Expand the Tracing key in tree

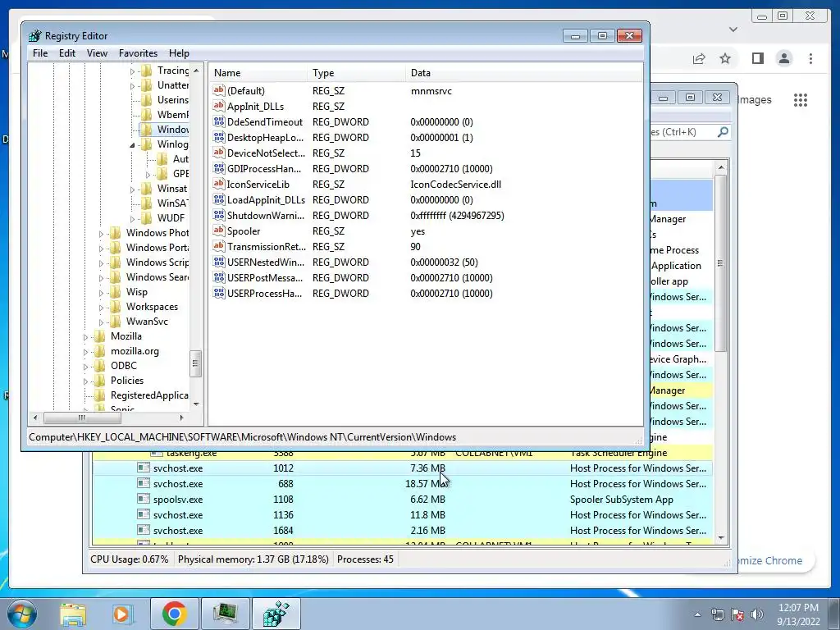pos(132,71)
